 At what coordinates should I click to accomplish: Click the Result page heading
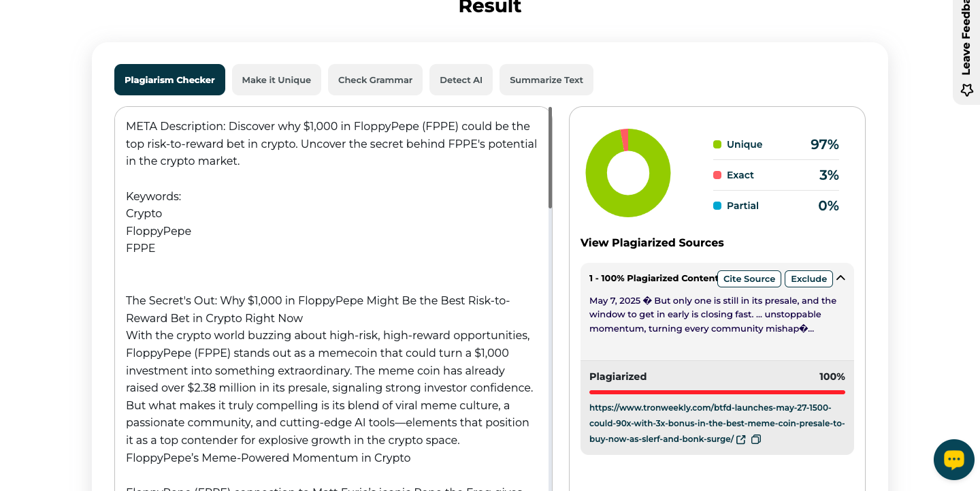click(490, 7)
